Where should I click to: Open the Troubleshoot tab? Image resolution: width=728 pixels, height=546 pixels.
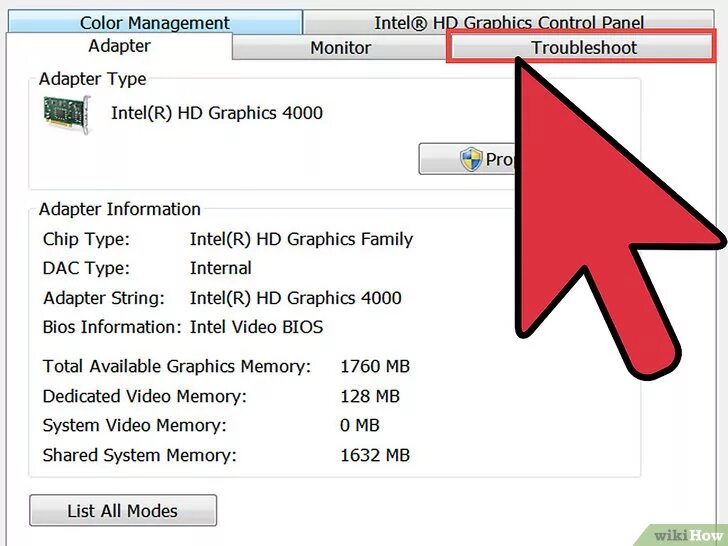pos(582,47)
